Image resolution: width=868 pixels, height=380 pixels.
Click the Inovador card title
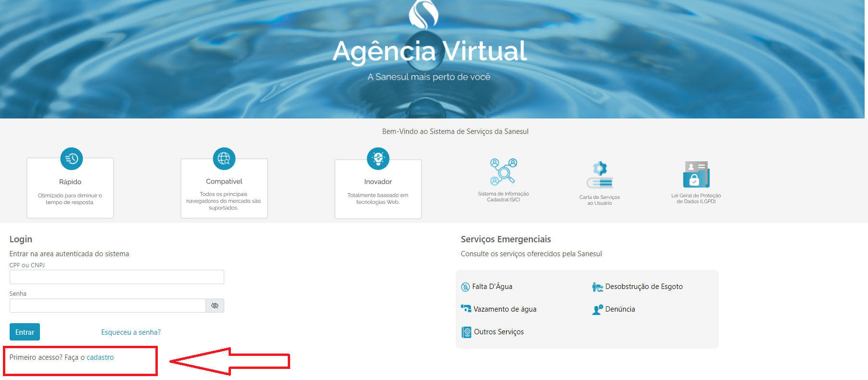click(x=378, y=182)
